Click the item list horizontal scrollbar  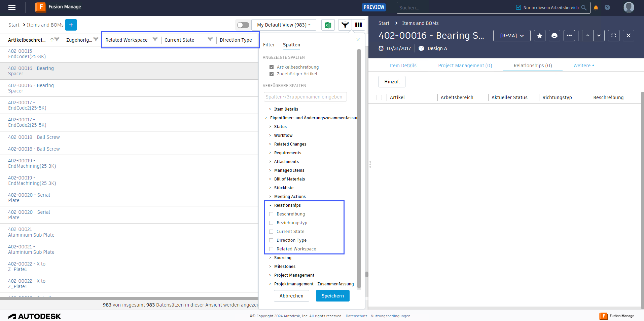pos(129,298)
